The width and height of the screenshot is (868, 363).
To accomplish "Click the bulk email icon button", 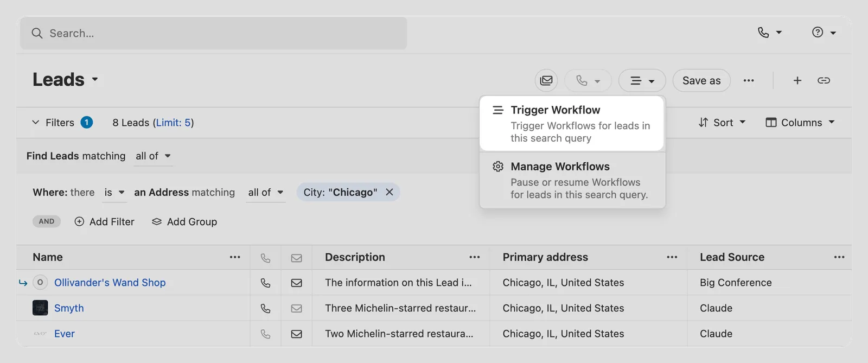I will click(546, 80).
